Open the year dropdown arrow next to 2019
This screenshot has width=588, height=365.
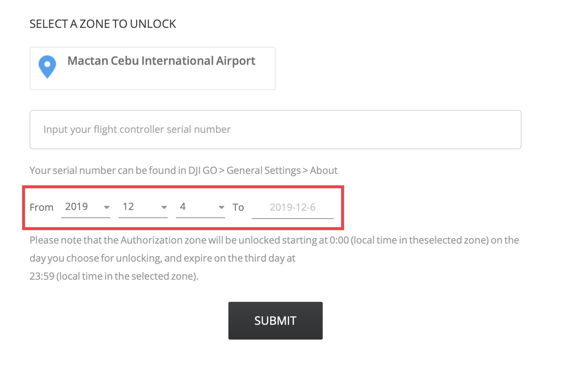(x=107, y=208)
